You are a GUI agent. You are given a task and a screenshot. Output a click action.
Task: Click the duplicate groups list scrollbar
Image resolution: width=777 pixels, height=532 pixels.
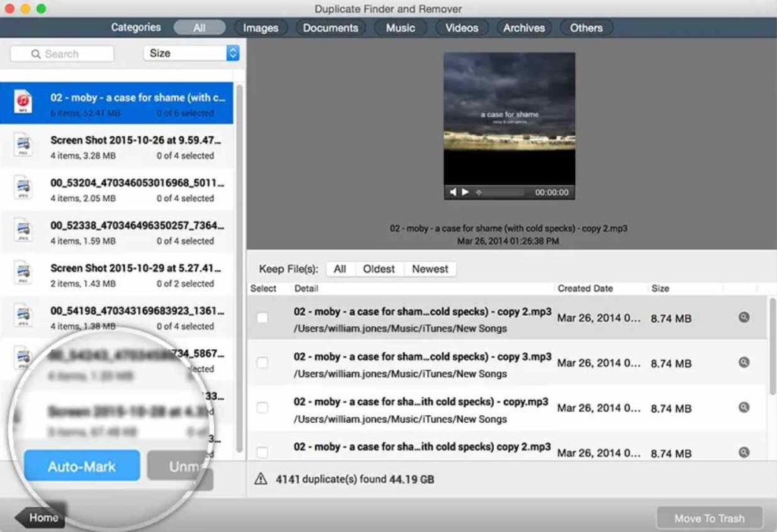[x=239, y=268]
